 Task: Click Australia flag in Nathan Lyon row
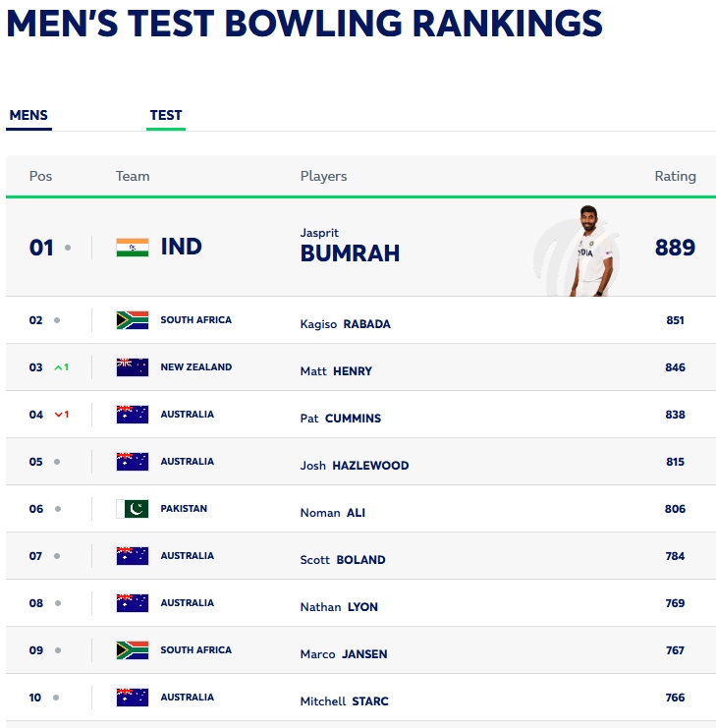click(132, 603)
